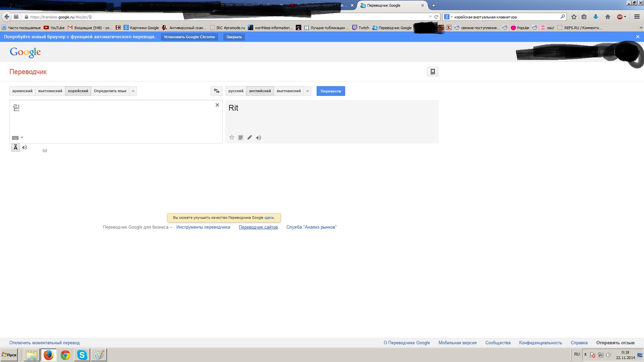Select армянский as source language
The width and height of the screenshot is (644, 362).
coord(22,91)
